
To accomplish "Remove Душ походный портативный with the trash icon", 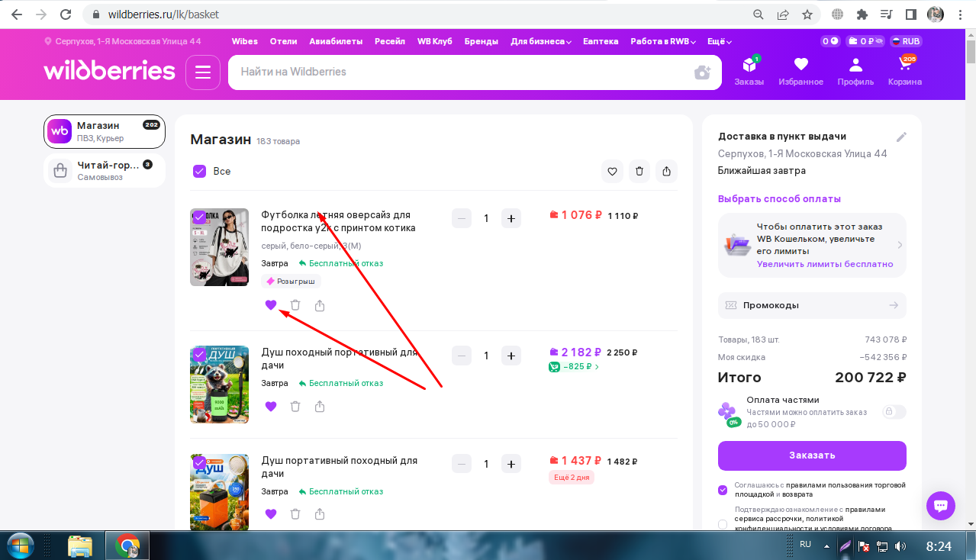I will pos(295,407).
